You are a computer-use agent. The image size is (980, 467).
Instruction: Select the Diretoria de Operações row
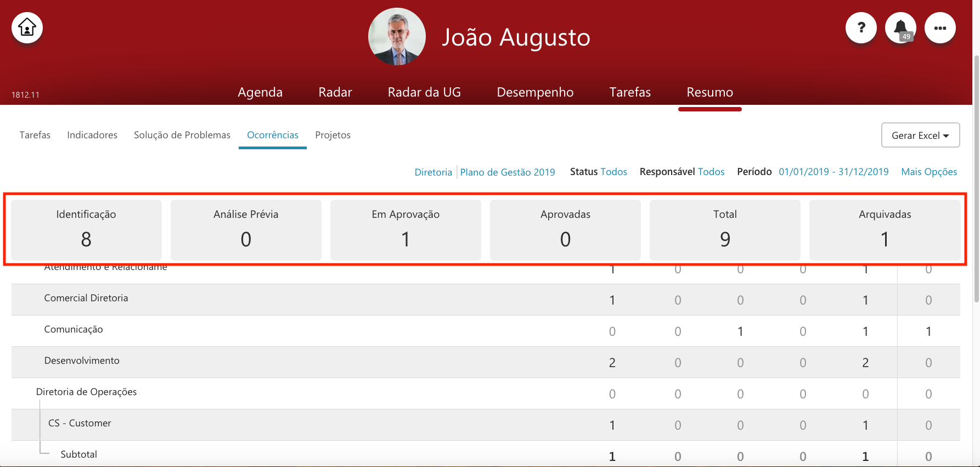(486, 393)
